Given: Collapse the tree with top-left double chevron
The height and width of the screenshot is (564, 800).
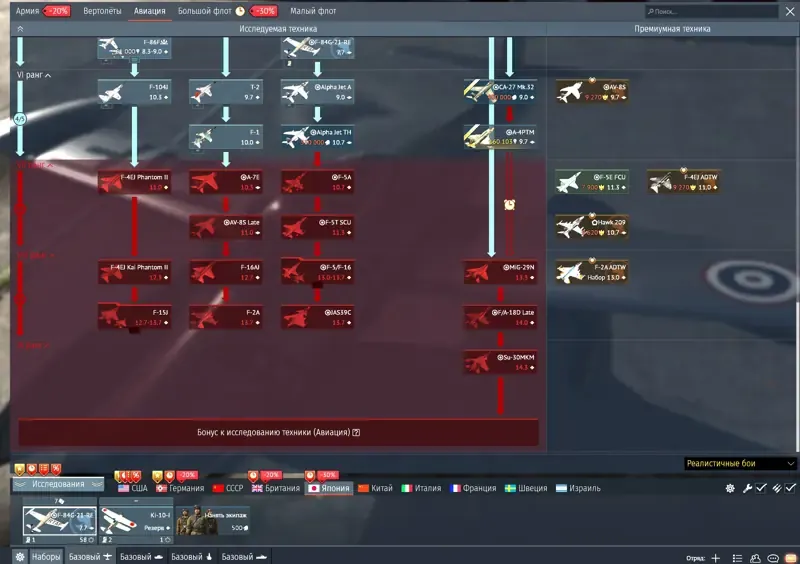Looking at the screenshot, I should 20,29.
